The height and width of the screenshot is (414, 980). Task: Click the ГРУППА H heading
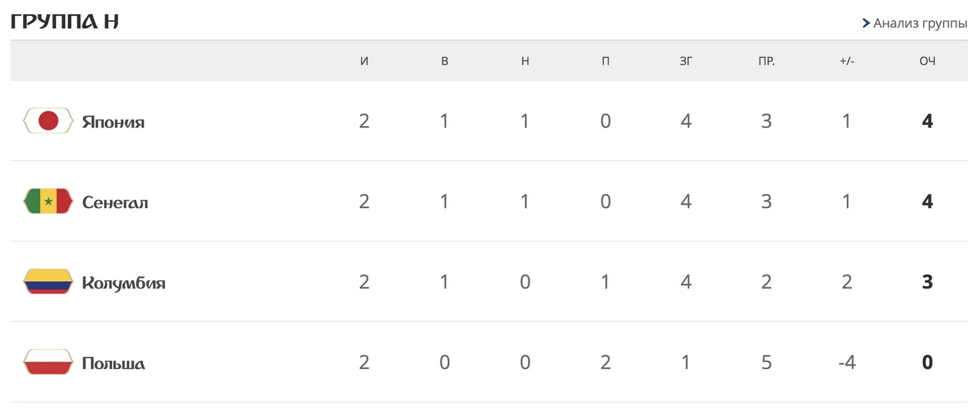[x=64, y=21]
